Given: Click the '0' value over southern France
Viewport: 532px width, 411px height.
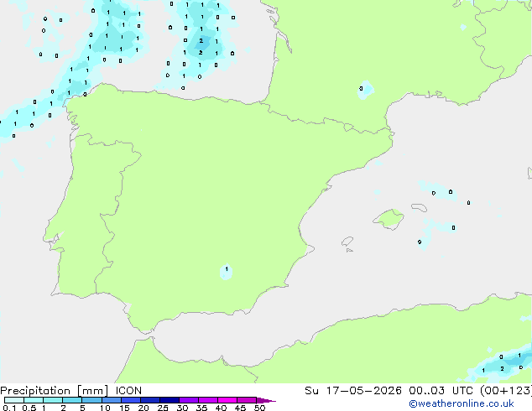Looking at the screenshot, I should pyautogui.click(x=361, y=89).
